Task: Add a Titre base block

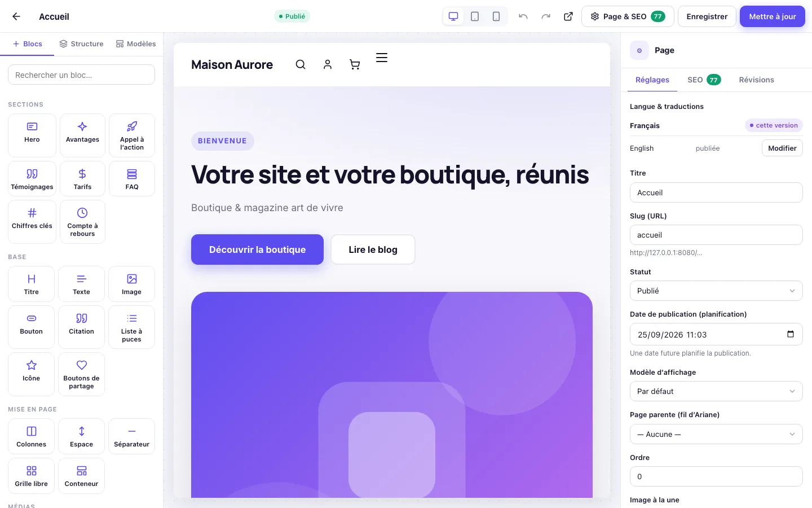Action: click(x=32, y=284)
